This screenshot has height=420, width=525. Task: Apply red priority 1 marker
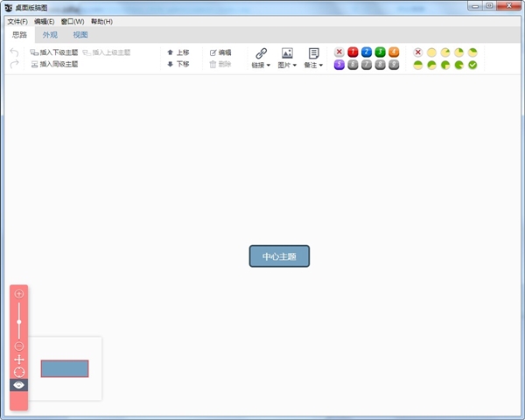coord(353,52)
